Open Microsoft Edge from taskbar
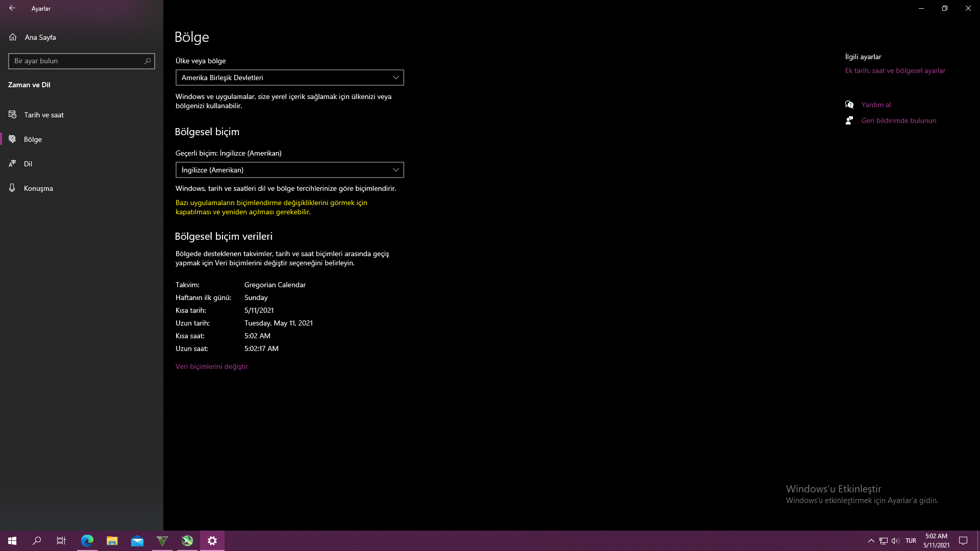The height and width of the screenshot is (551, 980). pyautogui.click(x=87, y=541)
